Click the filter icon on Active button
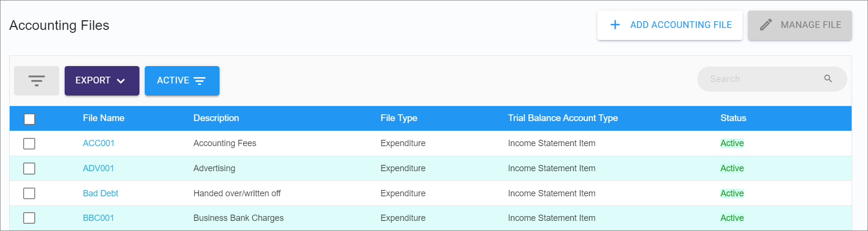This screenshot has height=231, width=868. (x=200, y=81)
